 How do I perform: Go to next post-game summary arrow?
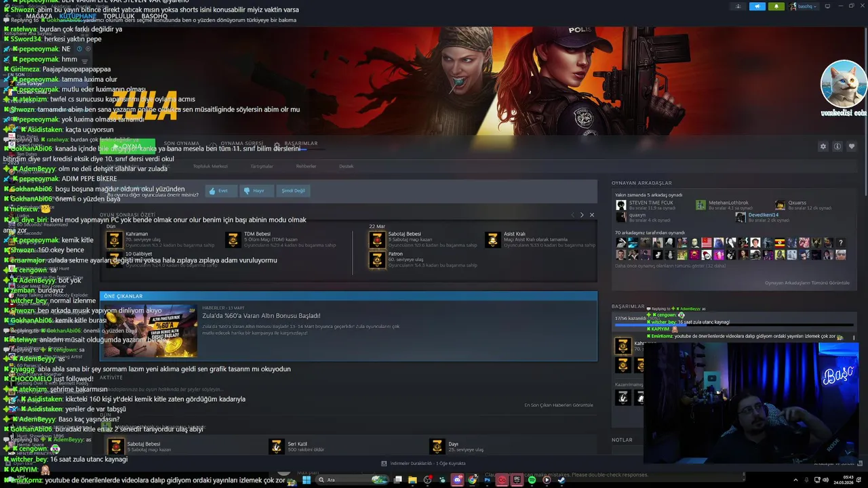click(582, 215)
